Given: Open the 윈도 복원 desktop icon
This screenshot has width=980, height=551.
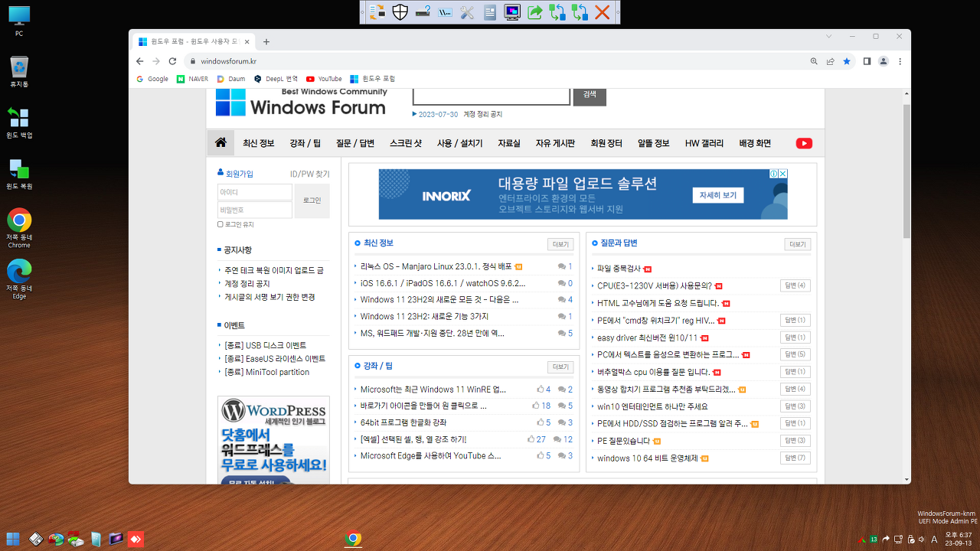Looking at the screenshot, I should click(19, 174).
